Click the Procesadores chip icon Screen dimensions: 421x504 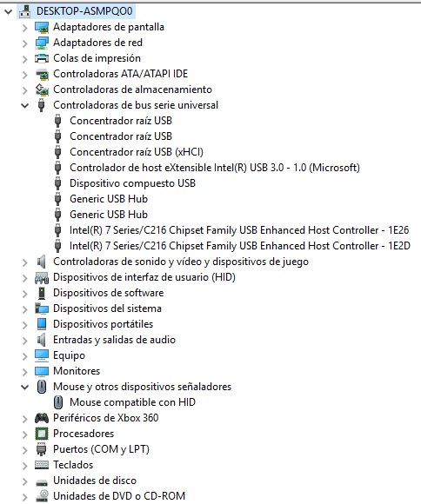pos(42,434)
